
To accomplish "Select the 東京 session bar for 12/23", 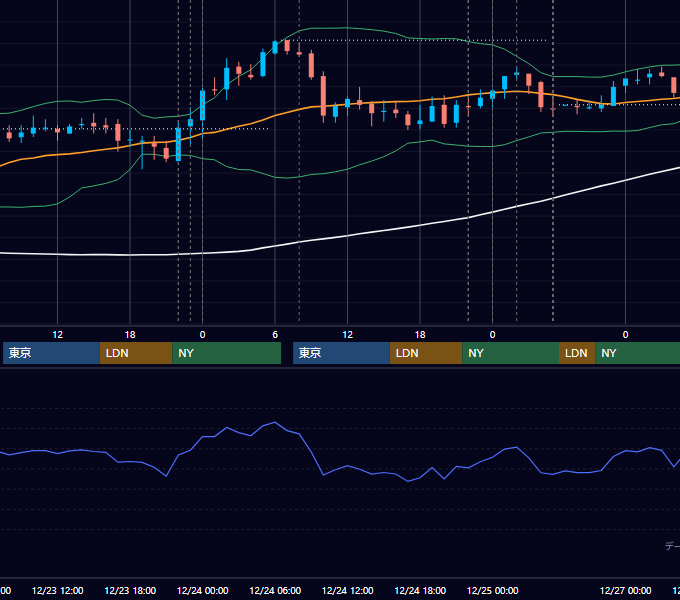I will [51, 353].
